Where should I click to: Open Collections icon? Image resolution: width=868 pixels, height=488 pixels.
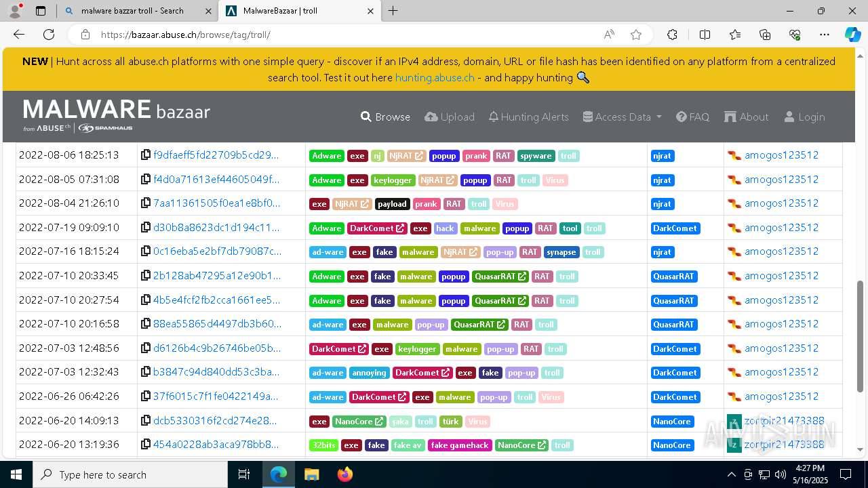765,35
